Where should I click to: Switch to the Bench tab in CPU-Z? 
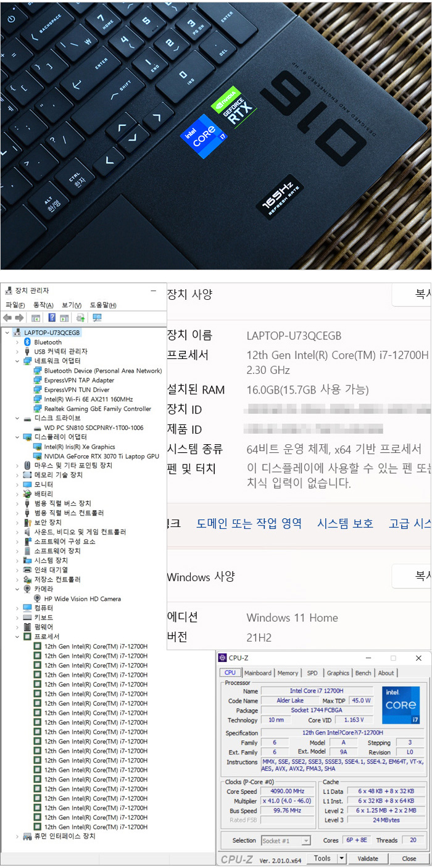pos(363,673)
